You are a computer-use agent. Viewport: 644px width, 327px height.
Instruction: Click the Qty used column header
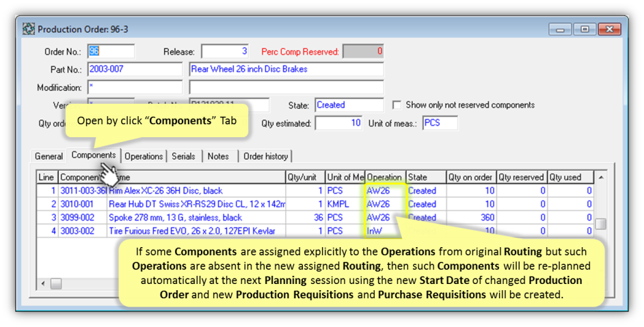(570, 177)
